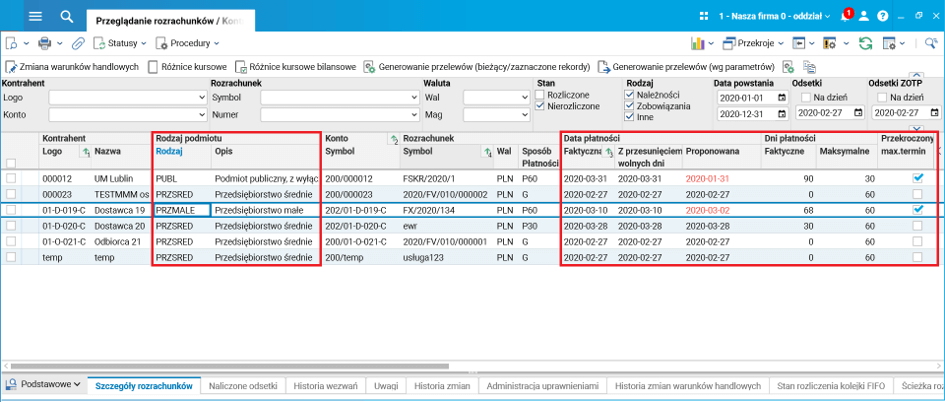
Task: Click the magnifier icon at toolbar right end
Action: [931, 43]
